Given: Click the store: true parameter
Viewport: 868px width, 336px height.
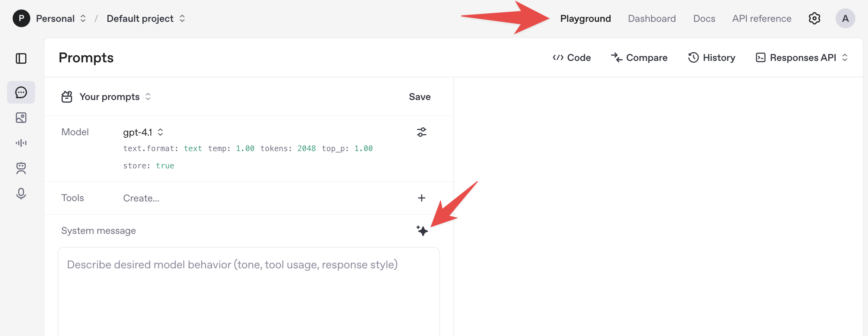Looking at the screenshot, I should coord(149,166).
